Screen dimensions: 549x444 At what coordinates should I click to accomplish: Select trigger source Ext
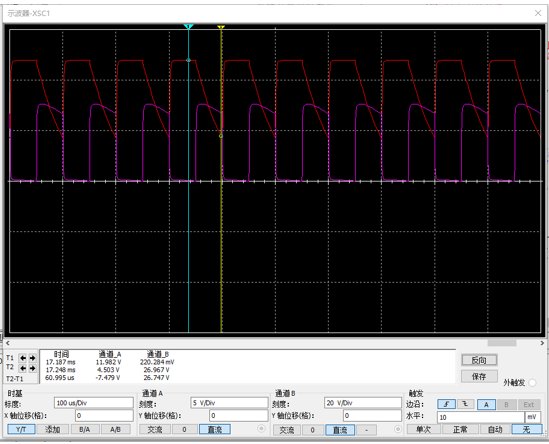(x=529, y=404)
